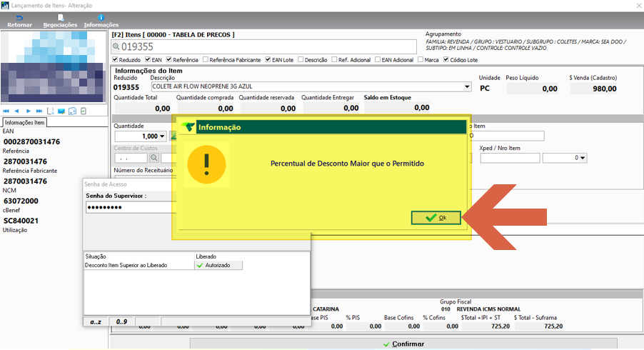Click the Senha do Supervisor password field
The width and height of the screenshot is (644, 350).
130,207
